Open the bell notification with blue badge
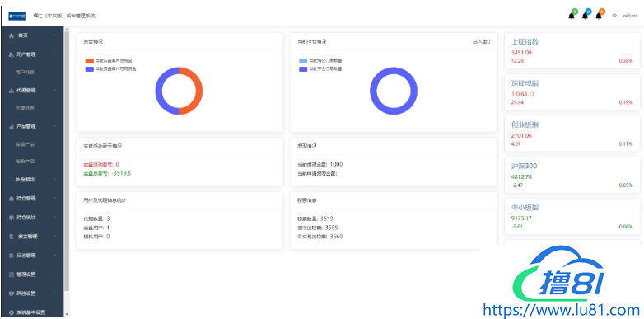644x319 pixels. [586, 15]
